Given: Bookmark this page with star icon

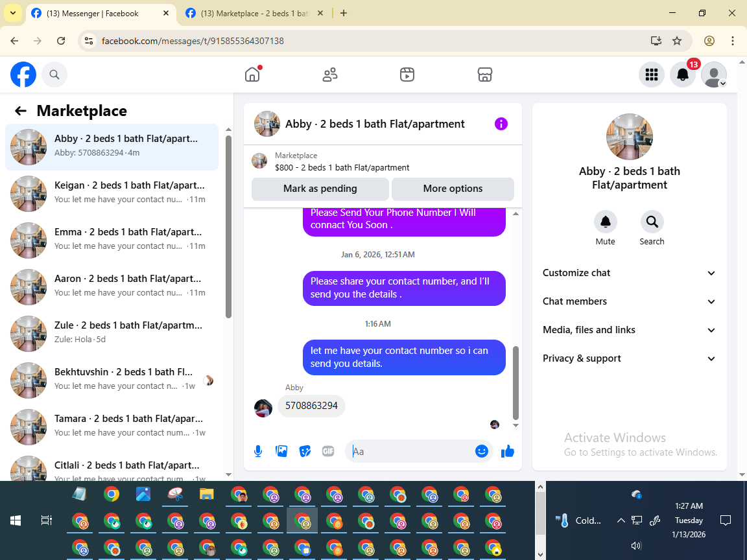Looking at the screenshot, I should (x=677, y=41).
